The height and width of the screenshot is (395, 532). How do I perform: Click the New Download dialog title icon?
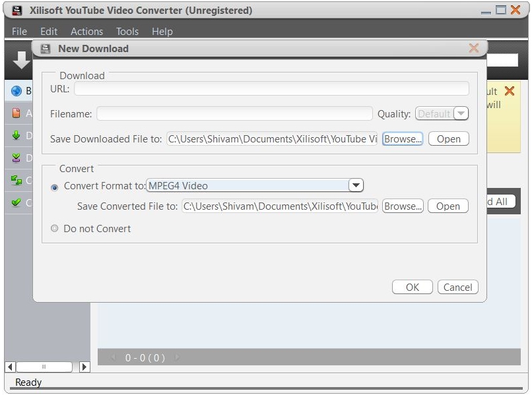[45, 49]
